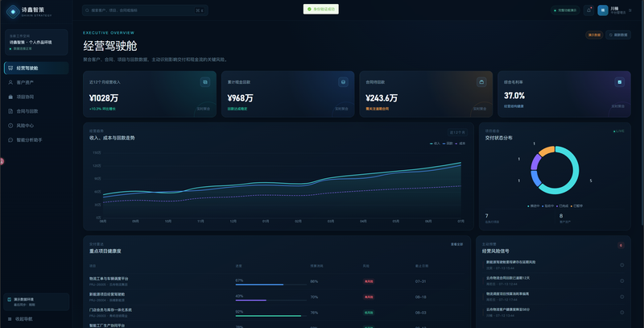Open 客户资产 in the sidebar
The width and height of the screenshot is (644, 328).
(x=36, y=83)
